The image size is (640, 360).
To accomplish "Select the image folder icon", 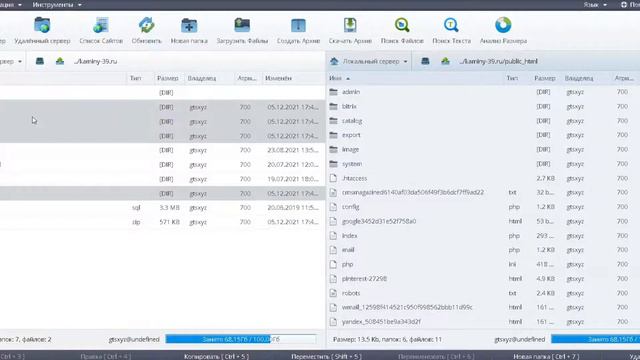I will [333, 149].
